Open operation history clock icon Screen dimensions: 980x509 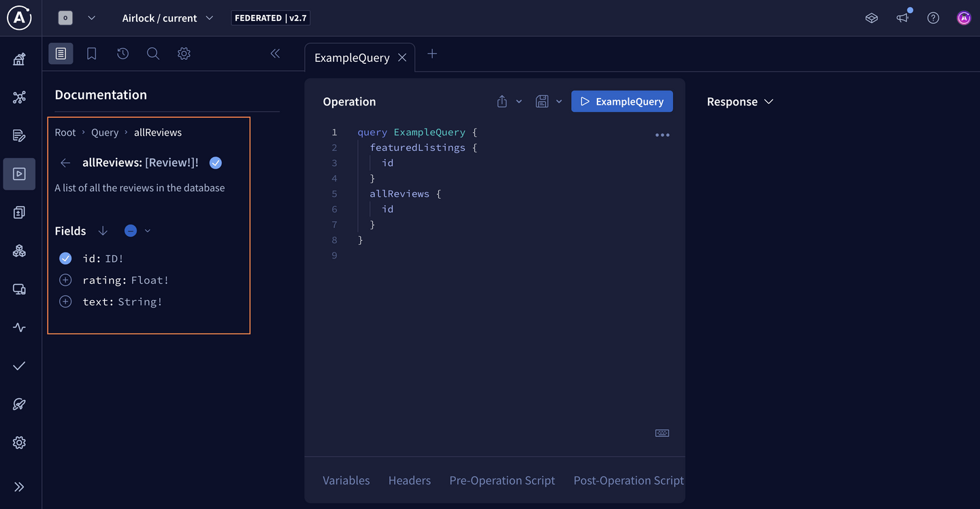(x=122, y=54)
